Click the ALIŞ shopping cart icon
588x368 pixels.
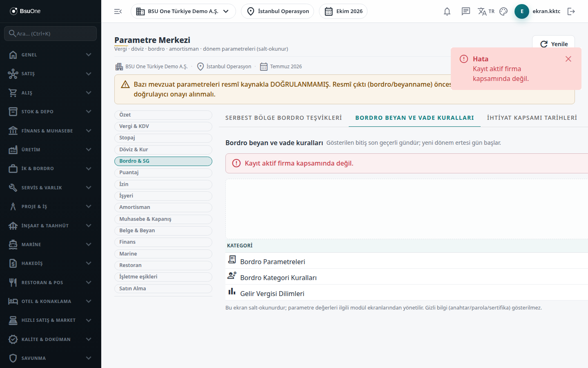(x=13, y=93)
